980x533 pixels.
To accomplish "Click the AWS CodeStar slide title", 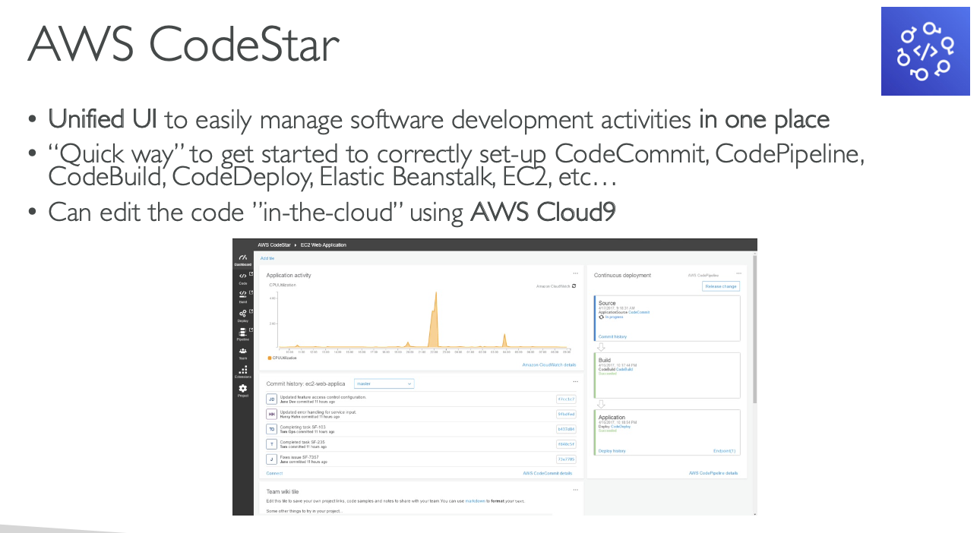I will (183, 43).
